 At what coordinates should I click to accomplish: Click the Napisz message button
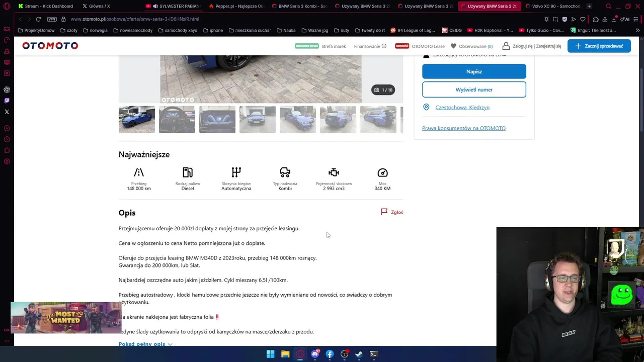(x=474, y=71)
